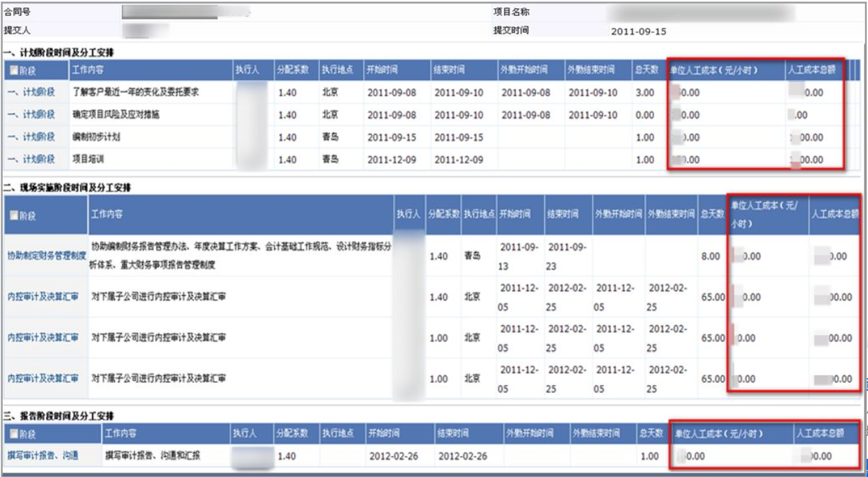The width and height of the screenshot is (868, 477).
Task: Click the 分配系数 header in the 计划阶段 table
Action: tap(293, 71)
